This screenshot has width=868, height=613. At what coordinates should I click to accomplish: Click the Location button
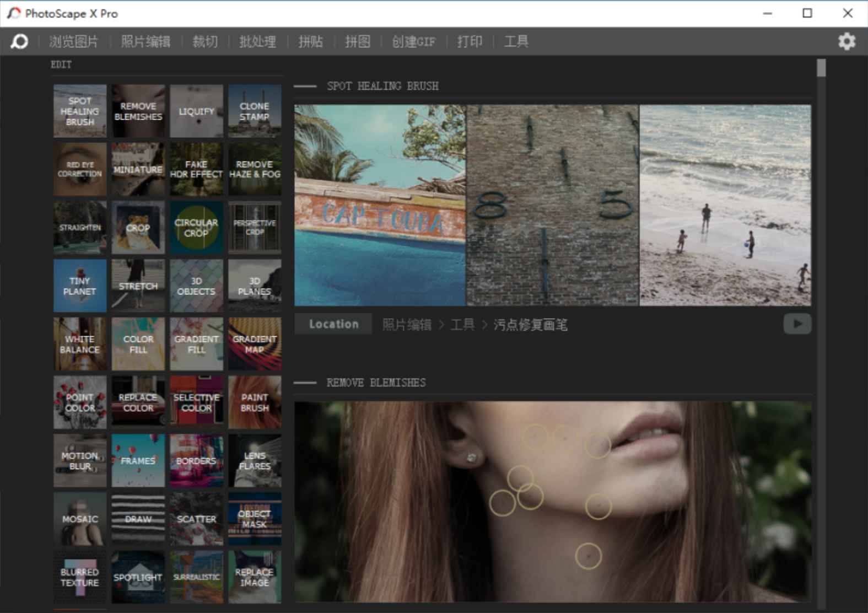333,324
